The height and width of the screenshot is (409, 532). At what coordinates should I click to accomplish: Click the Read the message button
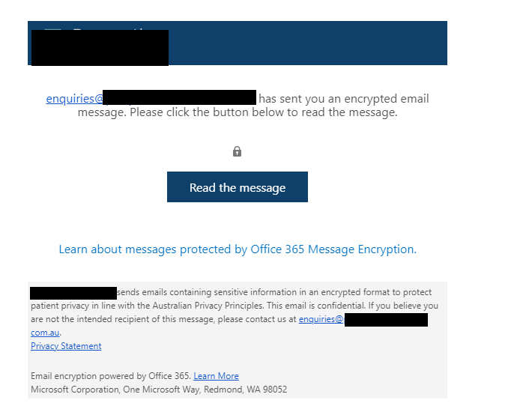[x=237, y=187]
